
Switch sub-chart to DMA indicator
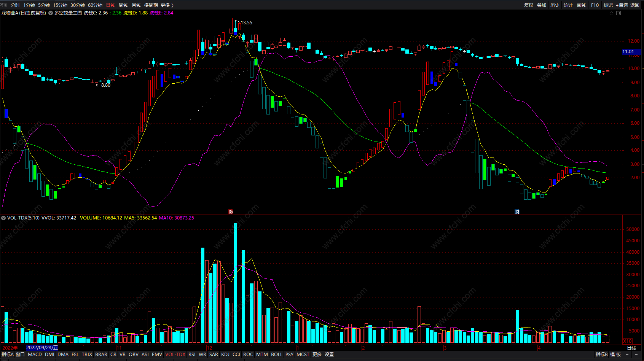tap(63, 355)
